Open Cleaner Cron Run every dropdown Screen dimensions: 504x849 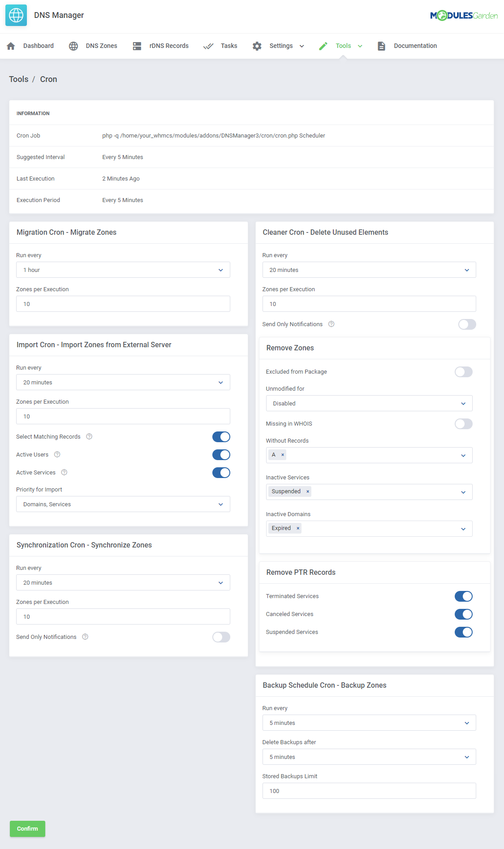pyautogui.click(x=369, y=270)
